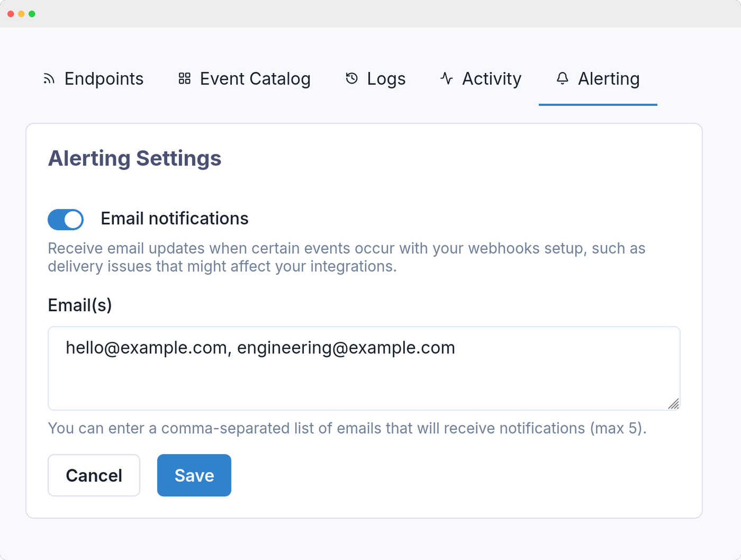Disable the Email notifications toggle

(x=65, y=219)
